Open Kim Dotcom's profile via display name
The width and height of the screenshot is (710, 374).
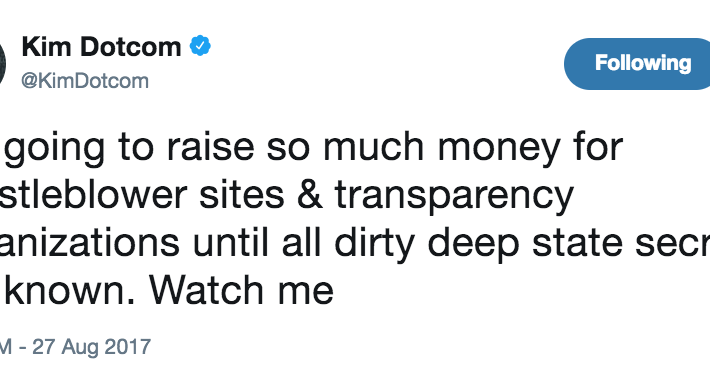(x=101, y=47)
